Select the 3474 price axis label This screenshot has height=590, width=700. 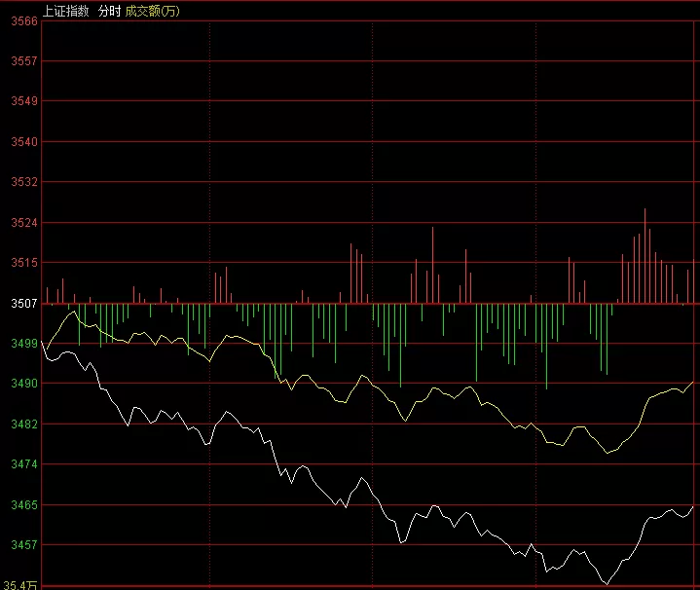point(24,464)
